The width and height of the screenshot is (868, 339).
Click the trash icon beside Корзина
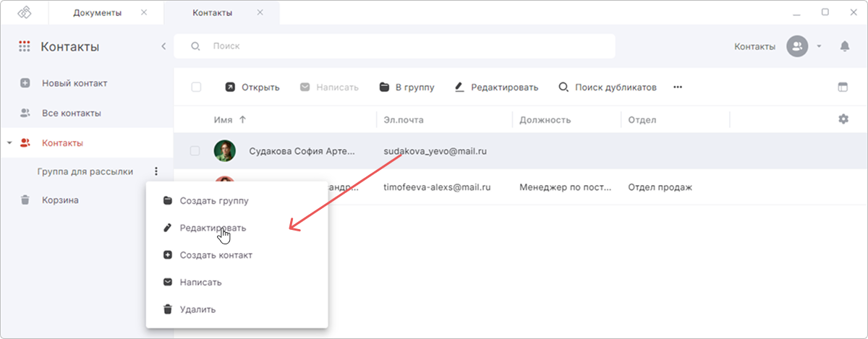pos(25,200)
